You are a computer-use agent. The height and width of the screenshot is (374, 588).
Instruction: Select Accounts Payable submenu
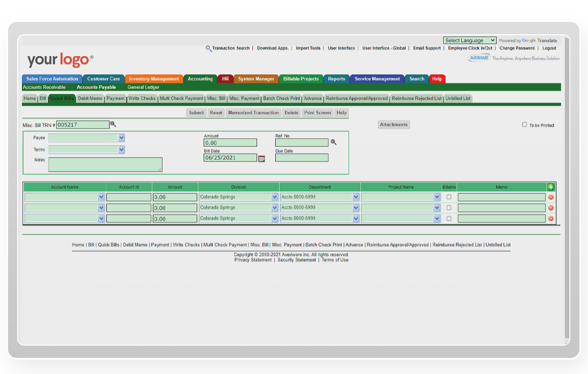click(96, 87)
